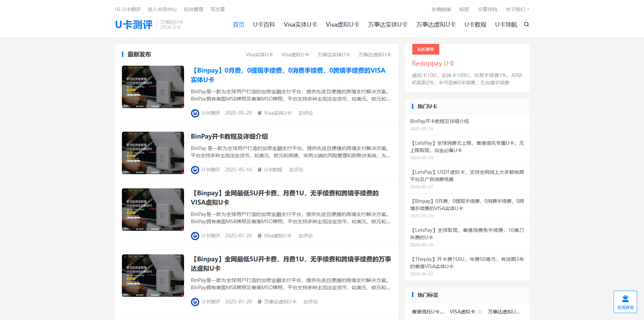Open the 写文章 link
Image resolution: width=644 pixels, height=320 pixels.
(218, 9)
